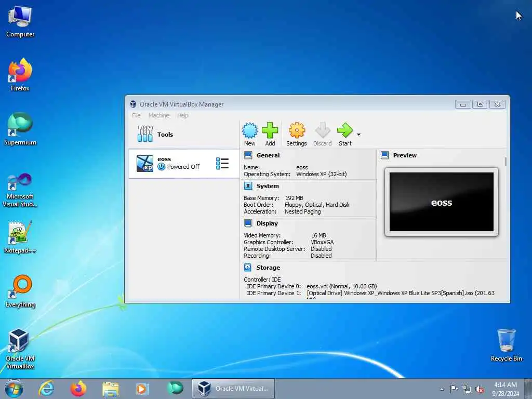Click the Discard toolbar icon
532x399 pixels.
[x=322, y=130]
